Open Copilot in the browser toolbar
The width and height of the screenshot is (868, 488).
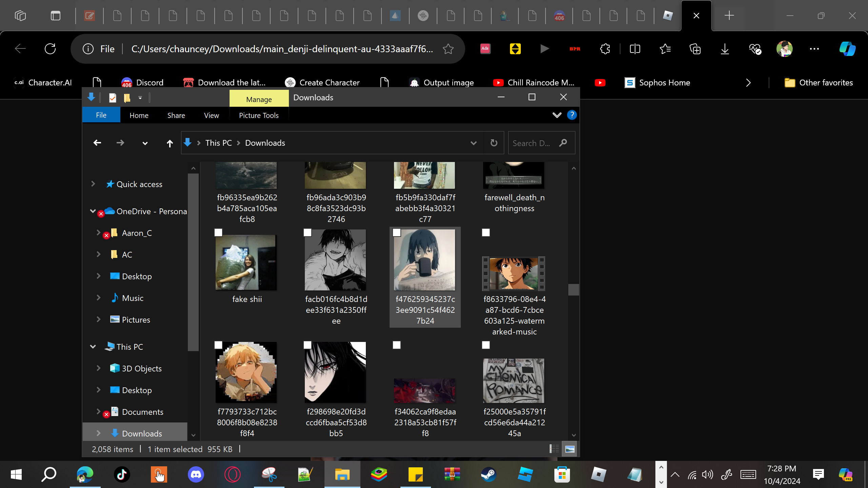click(x=848, y=49)
